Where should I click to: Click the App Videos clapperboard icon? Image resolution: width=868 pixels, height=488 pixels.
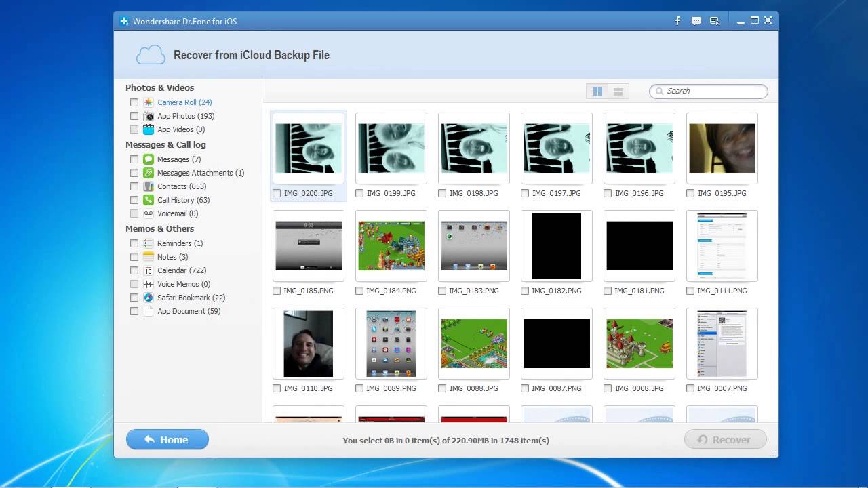click(149, 129)
